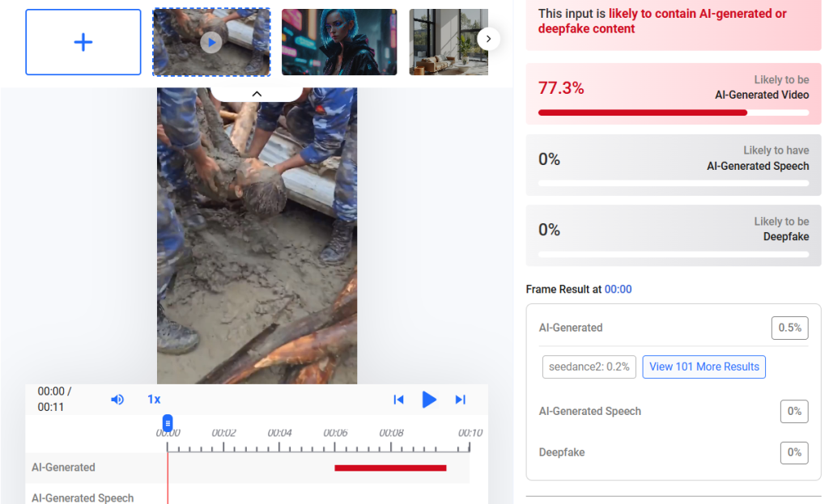Screen dimensions: 829x504
Task: Click the blue timeline playhead handle
Action: point(168,422)
